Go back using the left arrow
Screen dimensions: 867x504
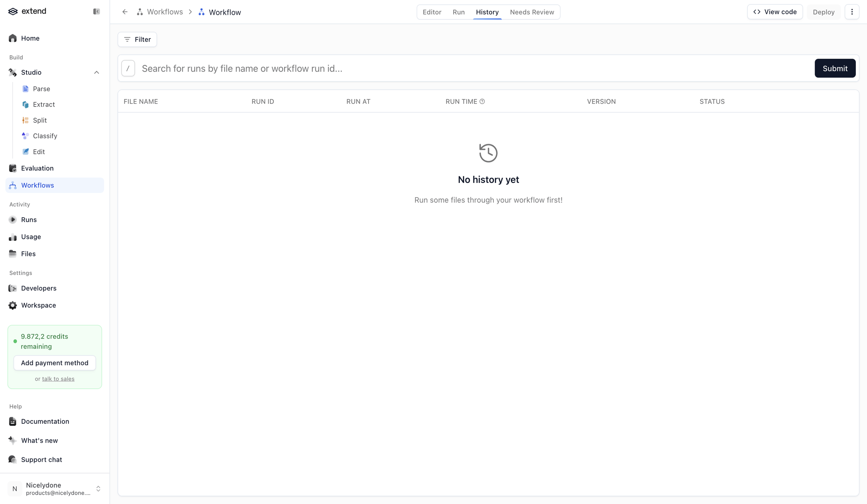coord(125,12)
